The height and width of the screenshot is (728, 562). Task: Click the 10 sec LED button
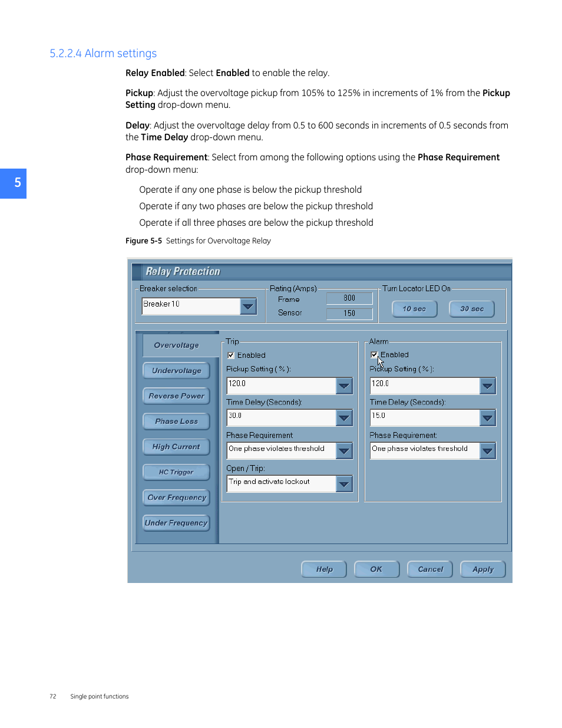point(415,309)
